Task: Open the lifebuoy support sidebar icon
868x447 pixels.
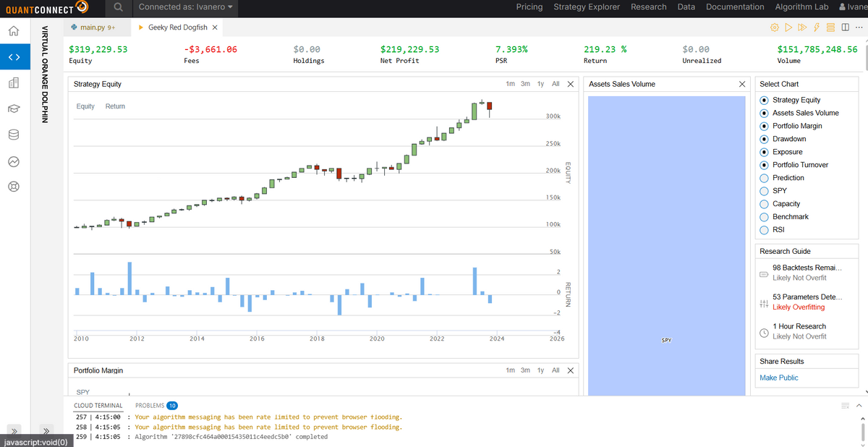Action: point(13,187)
